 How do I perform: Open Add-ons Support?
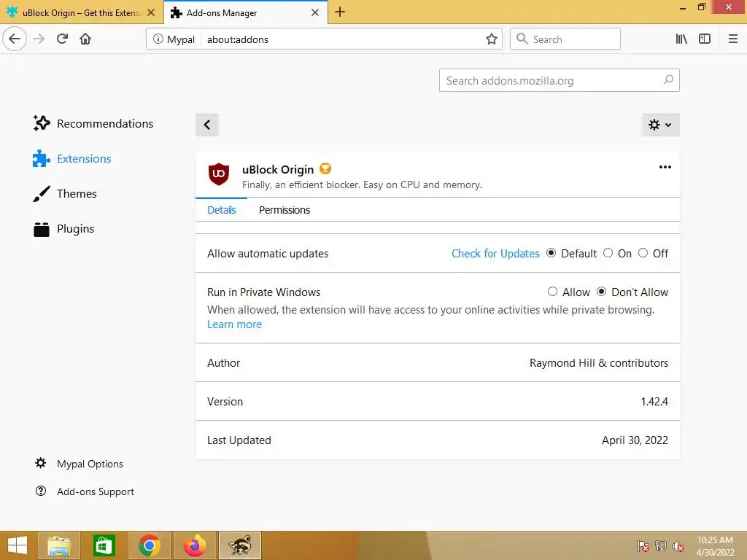(x=85, y=491)
